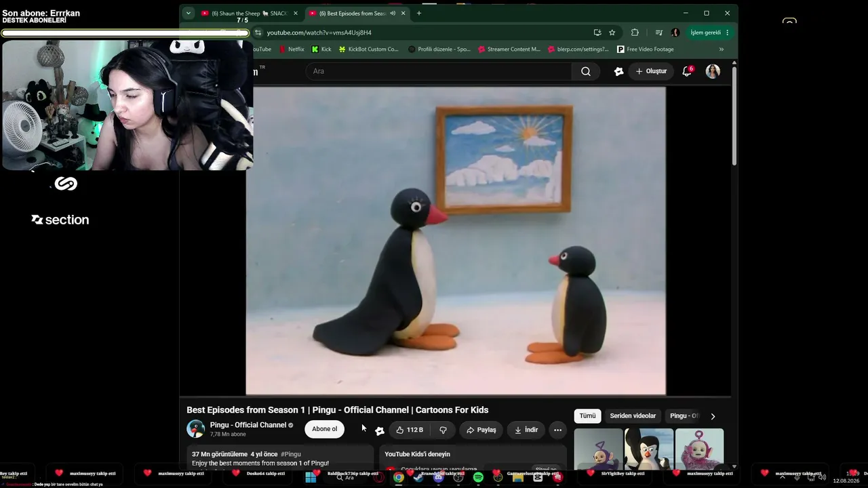Click the Pingu video player
The height and width of the screenshot is (488, 868).
(456, 241)
